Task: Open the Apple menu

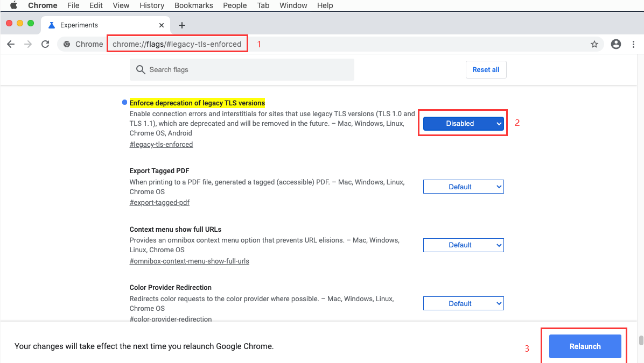Action: [13, 5]
